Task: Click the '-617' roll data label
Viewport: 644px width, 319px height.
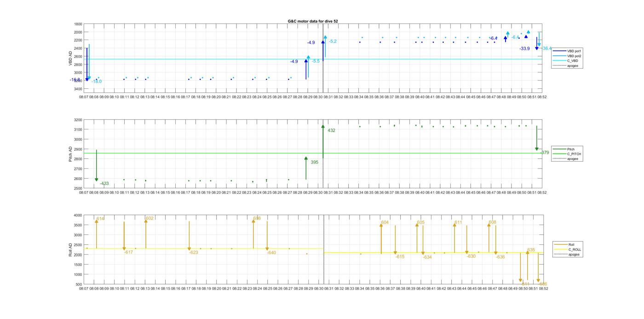Action: (128, 252)
